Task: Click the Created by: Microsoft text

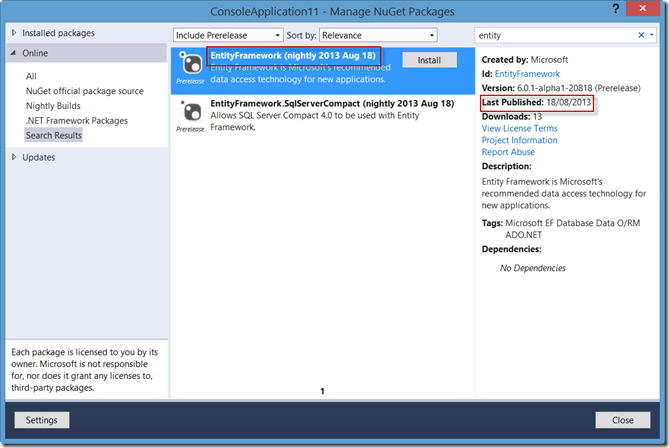Action: pyautogui.click(x=525, y=60)
